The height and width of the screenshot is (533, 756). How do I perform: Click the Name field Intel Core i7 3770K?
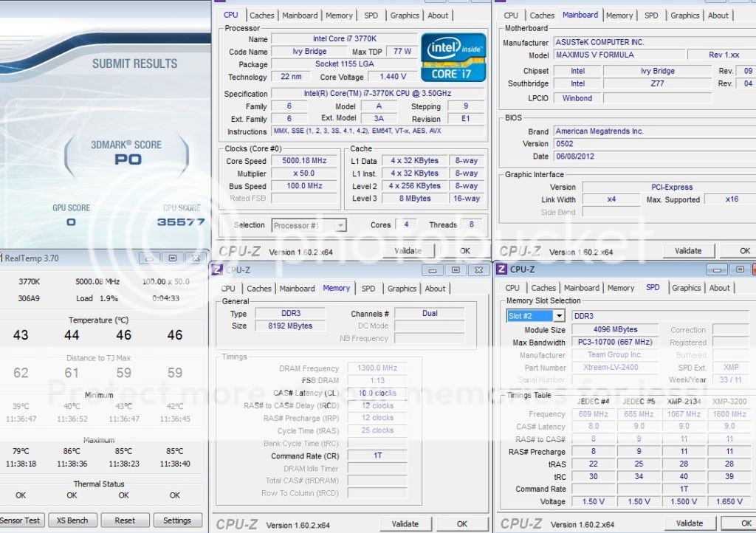coord(344,38)
